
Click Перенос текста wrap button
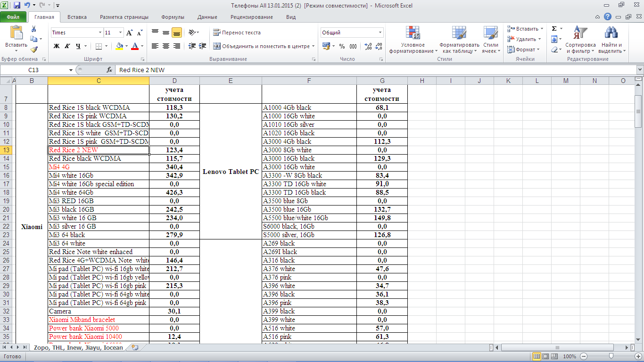coord(237,33)
